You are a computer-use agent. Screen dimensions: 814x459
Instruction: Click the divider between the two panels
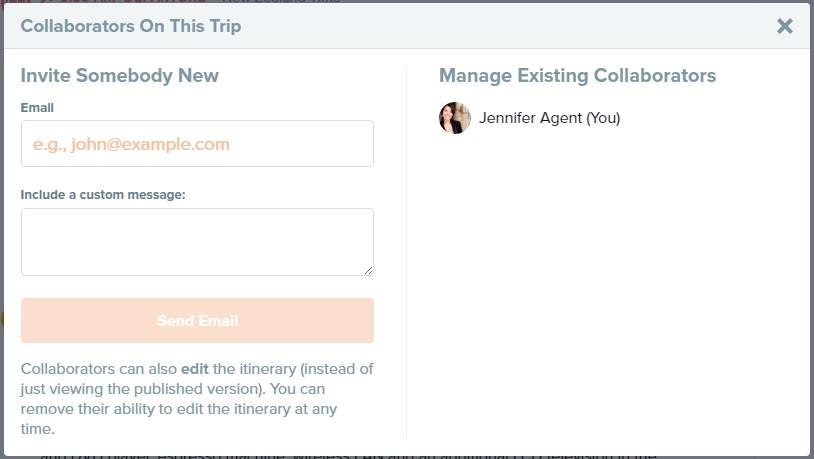tap(406, 250)
